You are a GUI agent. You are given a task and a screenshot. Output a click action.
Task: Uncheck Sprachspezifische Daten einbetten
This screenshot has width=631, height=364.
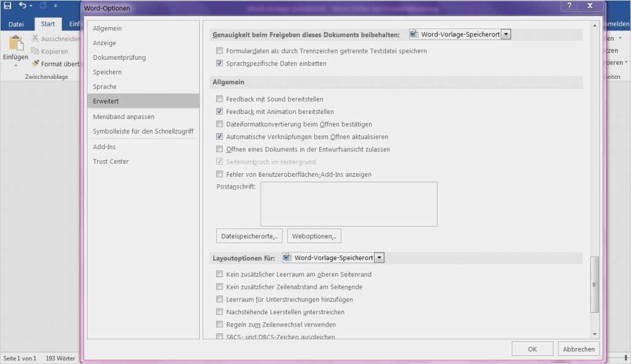pyautogui.click(x=219, y=63)
